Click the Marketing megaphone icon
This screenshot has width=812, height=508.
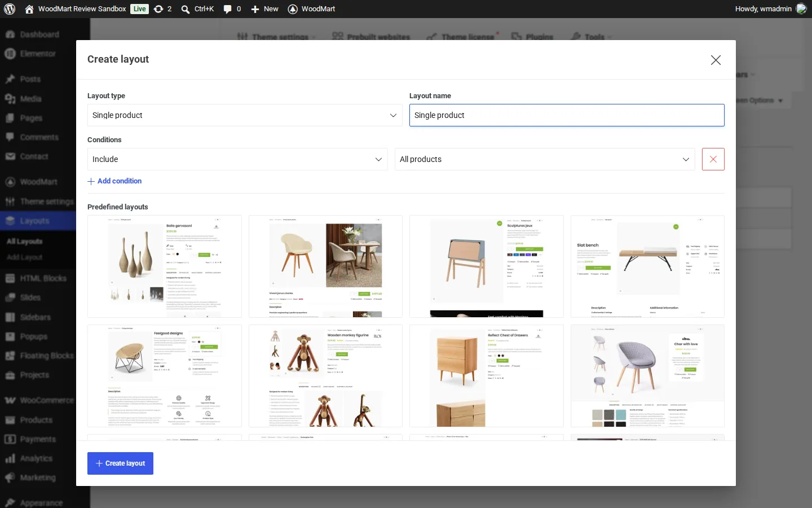click(10, 478)
